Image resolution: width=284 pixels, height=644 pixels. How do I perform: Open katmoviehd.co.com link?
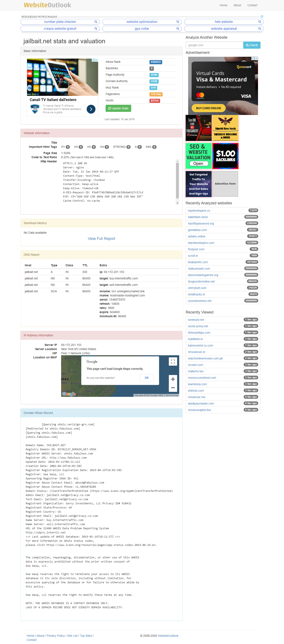coord(200,345)
